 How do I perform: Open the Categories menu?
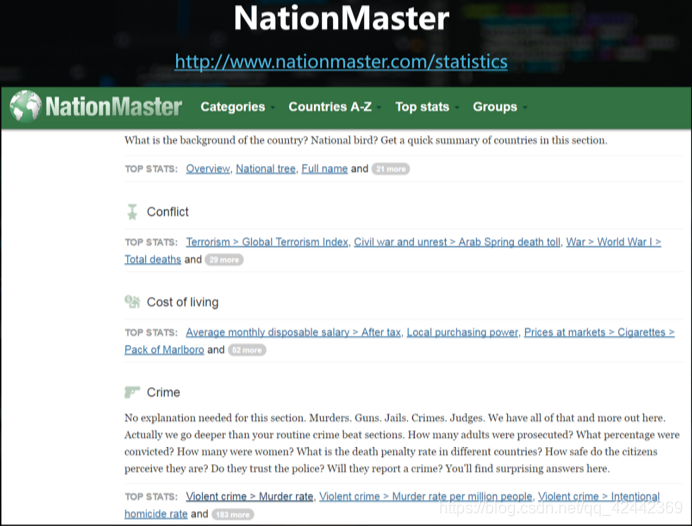[x=233, y=107]
